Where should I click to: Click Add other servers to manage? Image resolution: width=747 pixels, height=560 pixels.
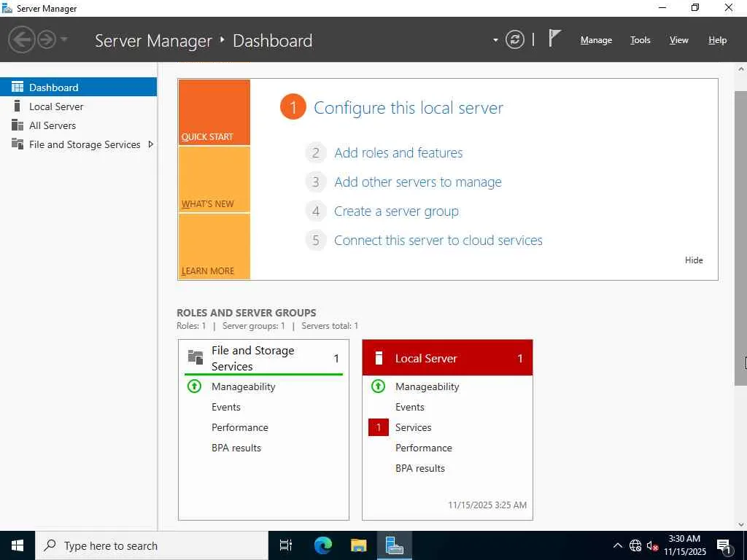pos(418,182)
